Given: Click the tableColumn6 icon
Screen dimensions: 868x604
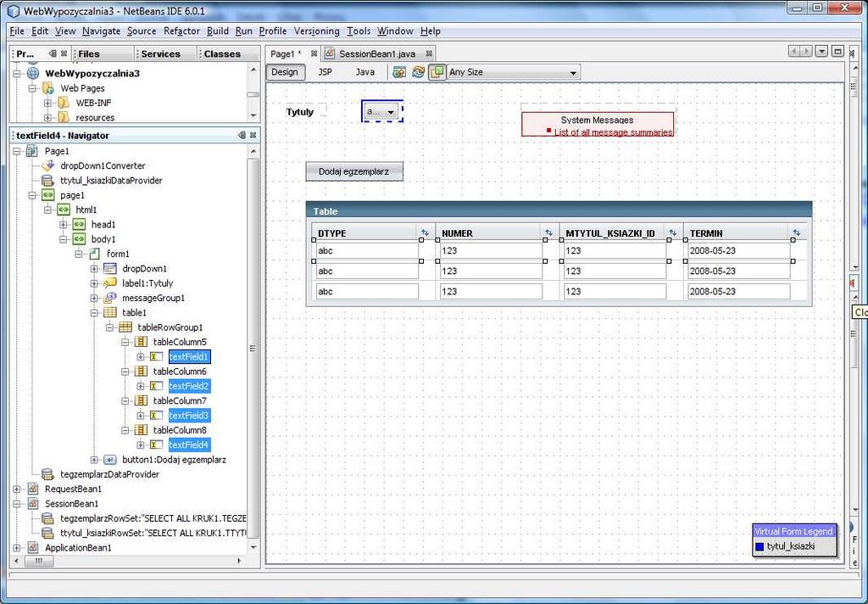Looking at the screenshot, I should 141,372.
